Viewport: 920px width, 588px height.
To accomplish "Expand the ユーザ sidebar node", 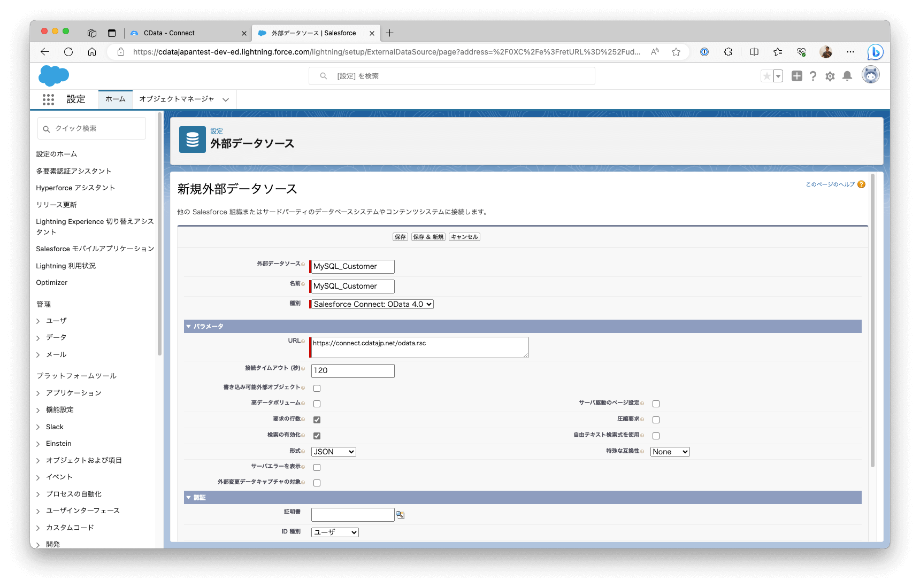I will point(38,321).
